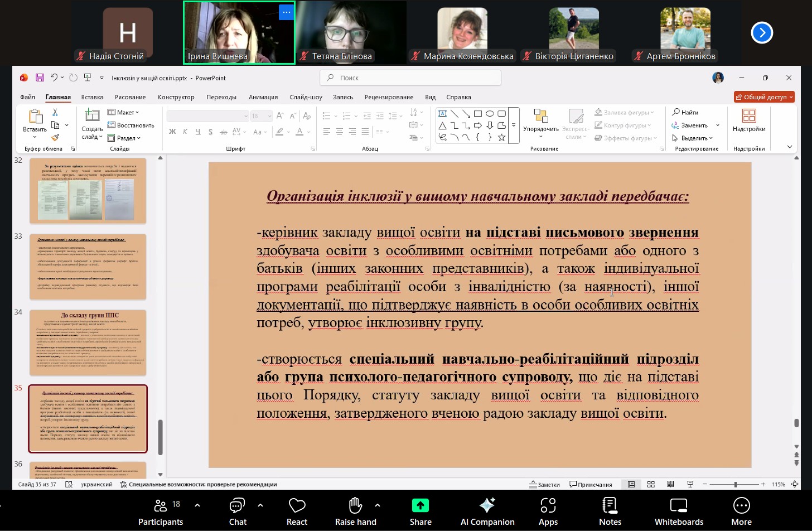Open the Вставка ribbon tab
This screenshot has width=812, height=531.
pyautogui.click(x=92, y=97)
